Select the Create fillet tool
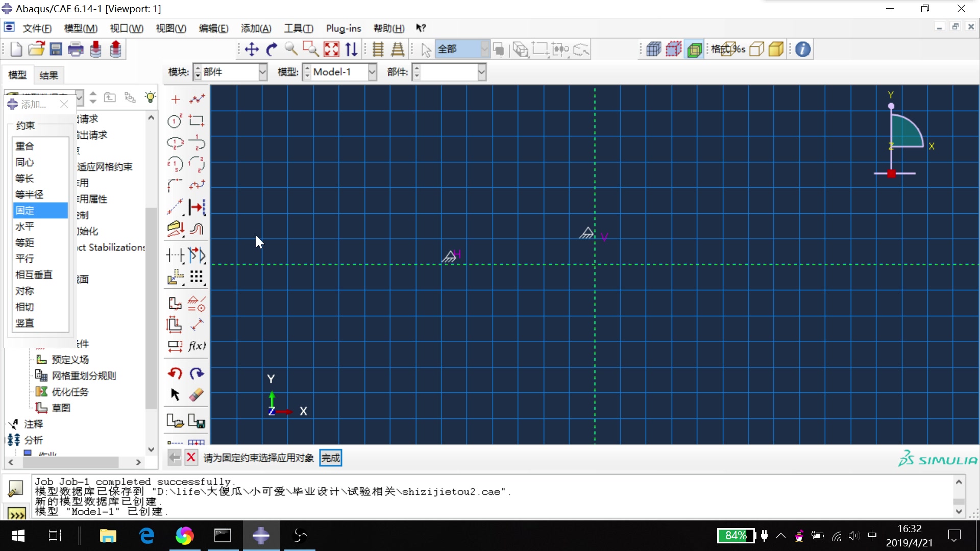 [175, 185]
